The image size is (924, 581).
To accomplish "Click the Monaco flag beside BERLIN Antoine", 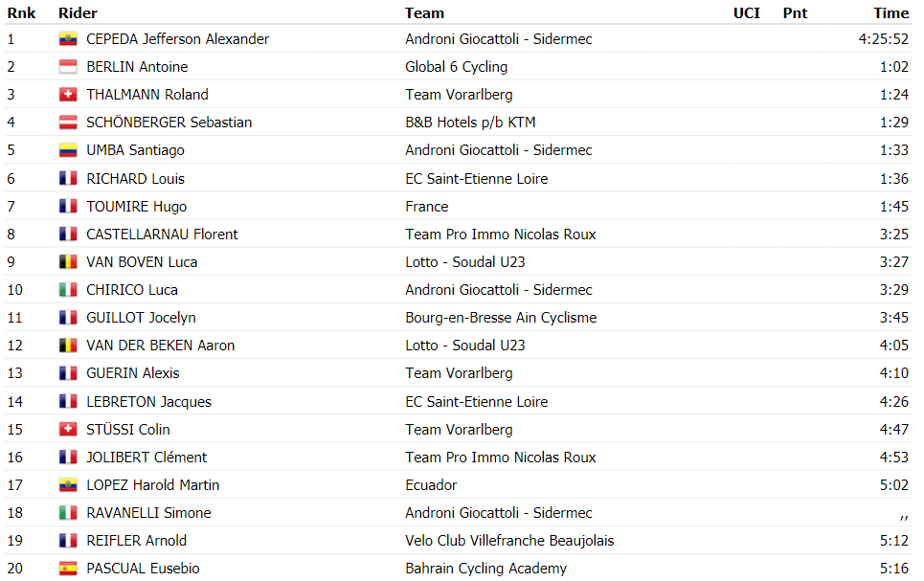I will click(68, 67).
